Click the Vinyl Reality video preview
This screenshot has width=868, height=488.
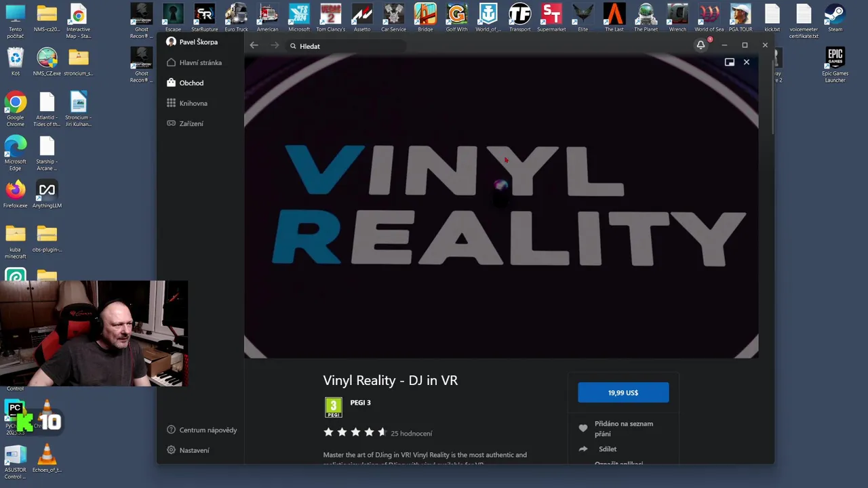click(x=501, y=207)
